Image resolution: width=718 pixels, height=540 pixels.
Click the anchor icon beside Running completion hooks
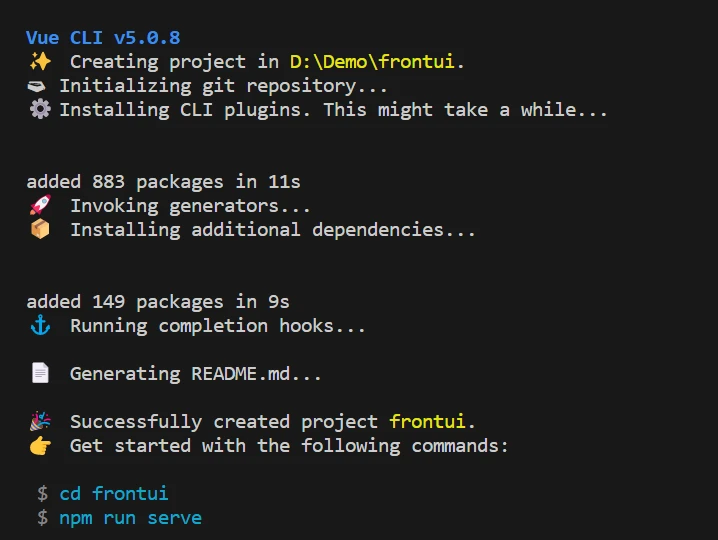coord(40,325)
